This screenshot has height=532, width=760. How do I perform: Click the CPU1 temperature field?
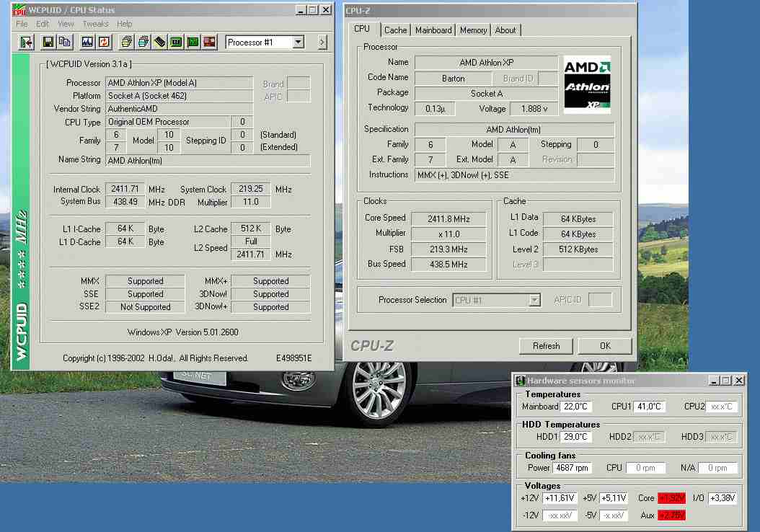point(649,407)
